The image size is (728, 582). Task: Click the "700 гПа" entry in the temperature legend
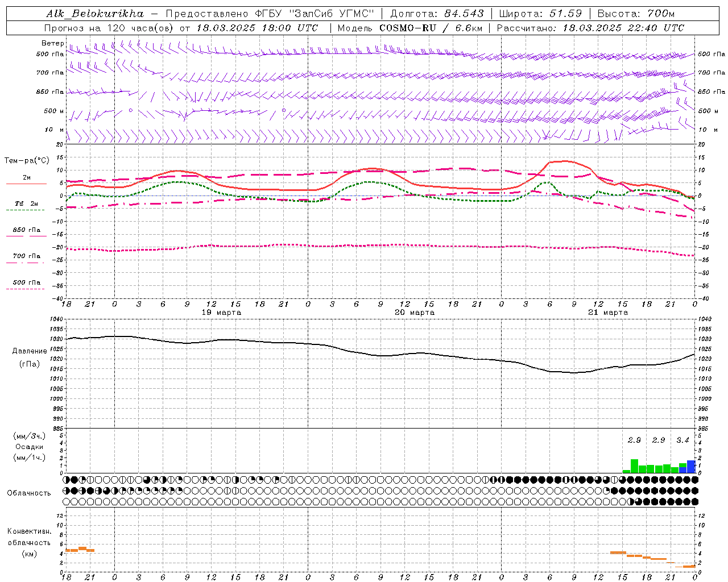[x=27, y=256]
